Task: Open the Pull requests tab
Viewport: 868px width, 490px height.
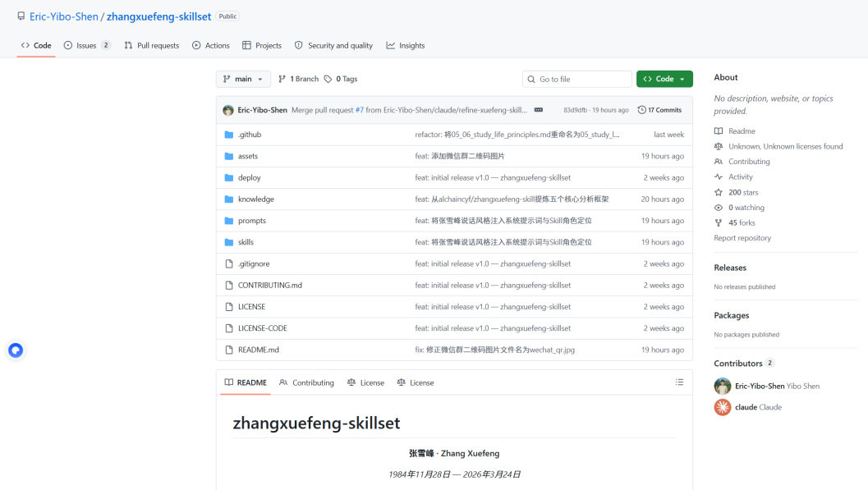Action: click(152, 46)
